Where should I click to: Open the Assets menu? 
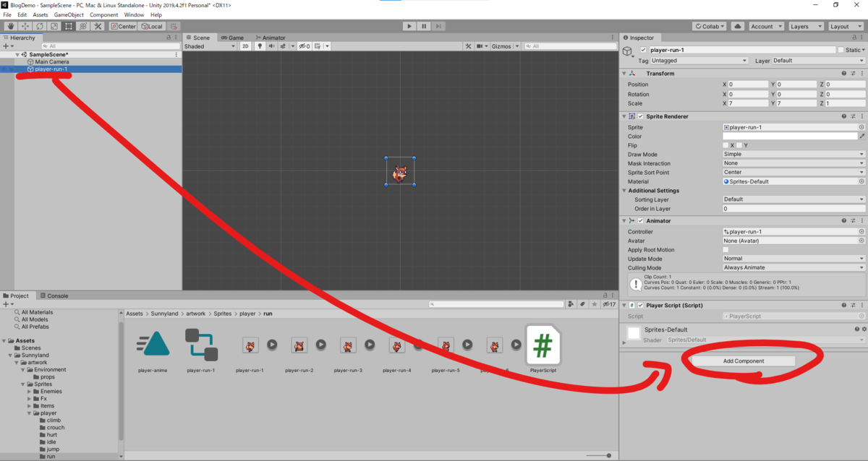pos(41,14)
